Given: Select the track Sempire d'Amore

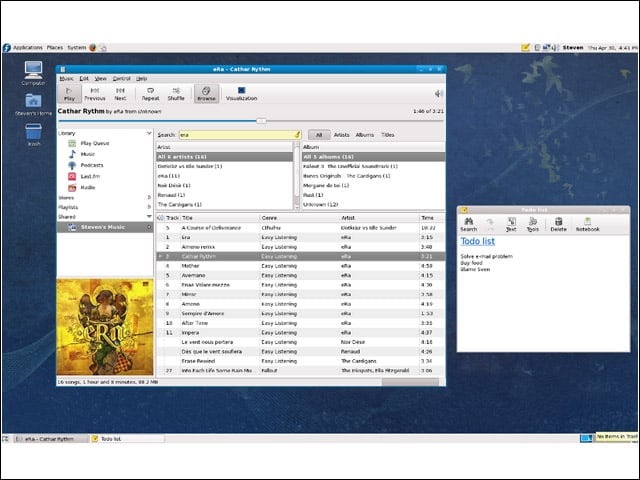Looking at the screenshot, I should 300,313.
